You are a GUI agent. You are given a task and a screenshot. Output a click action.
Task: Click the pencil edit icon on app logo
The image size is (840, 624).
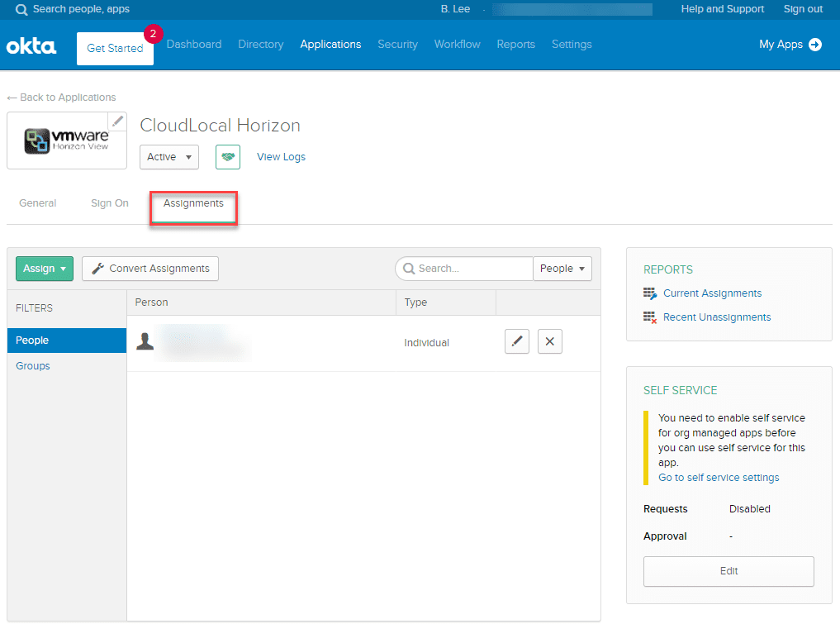tap(118, 121)
